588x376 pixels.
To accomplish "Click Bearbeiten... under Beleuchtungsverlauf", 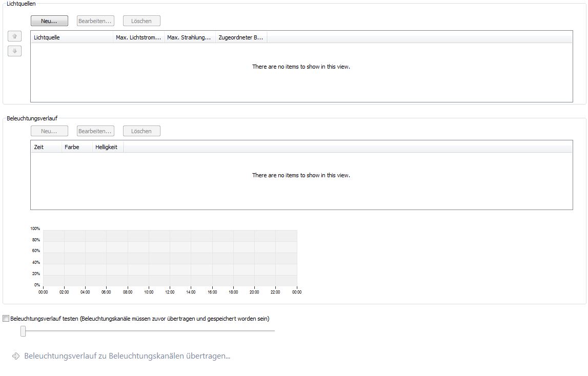I will pyautogui.click(x=95, y=131).
